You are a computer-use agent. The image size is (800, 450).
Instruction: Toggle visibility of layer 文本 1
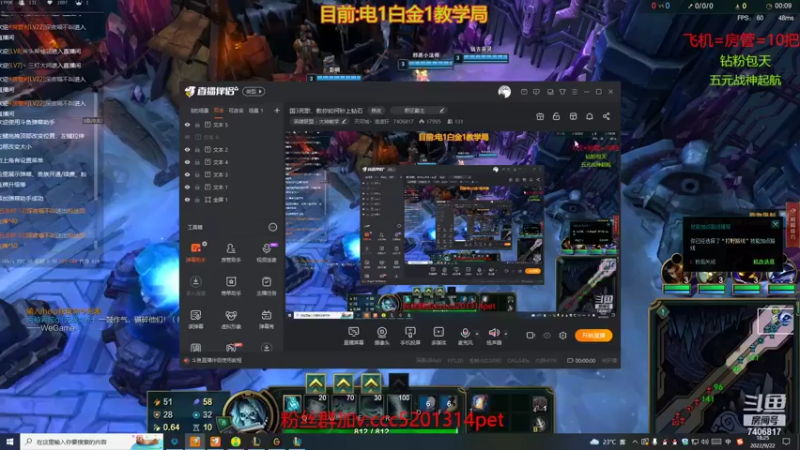pos(187,187)
